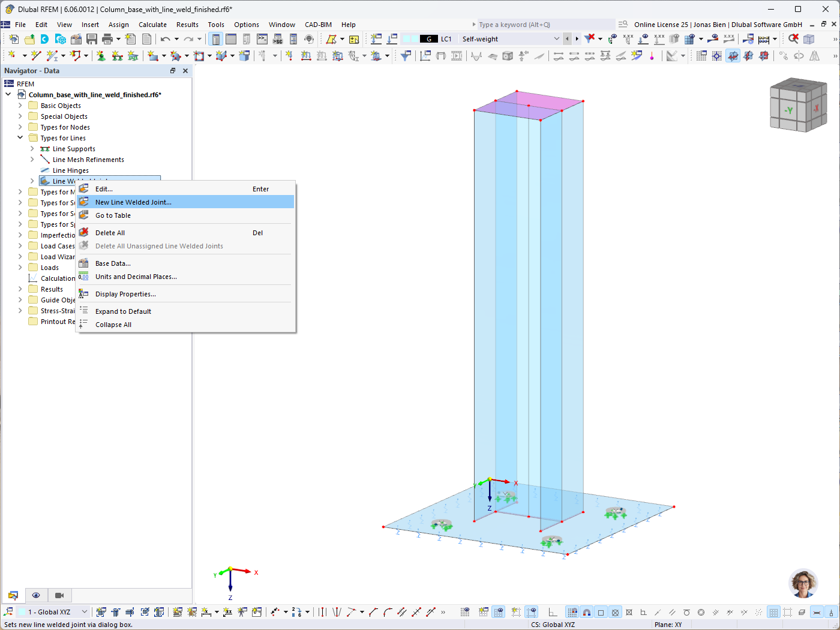
Task: Click the Open file folder icon
Action: click(x=29, y=39)
